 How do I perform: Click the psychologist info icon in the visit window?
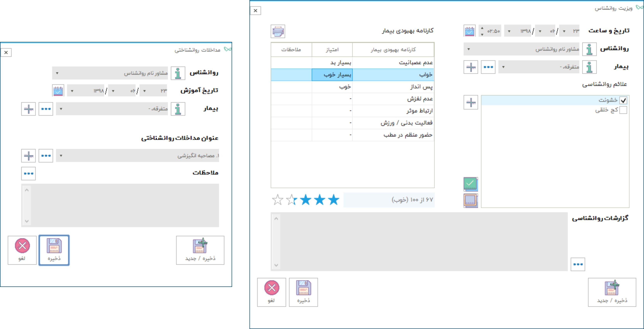click(589, 49)
